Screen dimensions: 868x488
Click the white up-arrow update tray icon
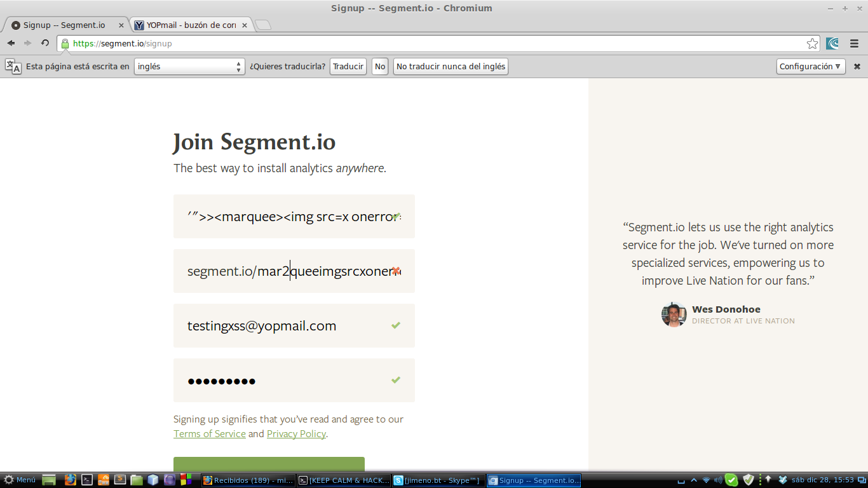pyautogui.click(x=768, y=480)
